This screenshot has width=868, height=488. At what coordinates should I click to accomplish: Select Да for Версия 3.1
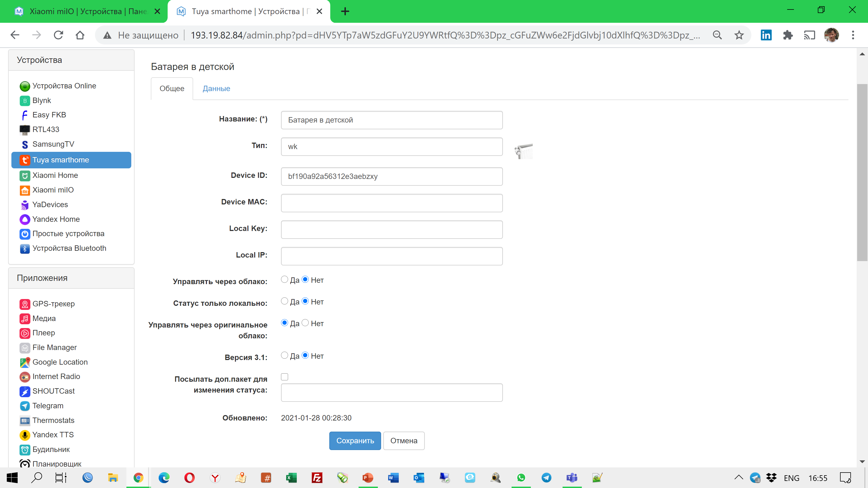pos(284,355)
